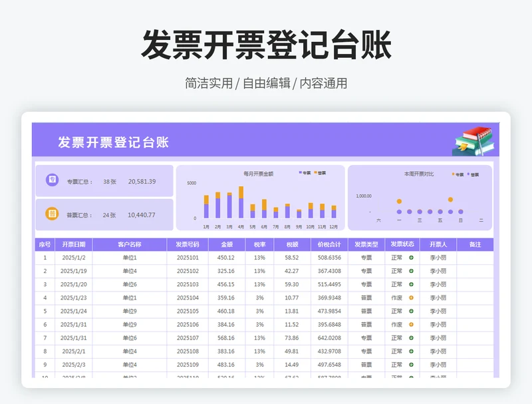Click the orange 普 icon beside 普票汇总
This screenshot has height=404, width=532.
(x=52, y=214)
